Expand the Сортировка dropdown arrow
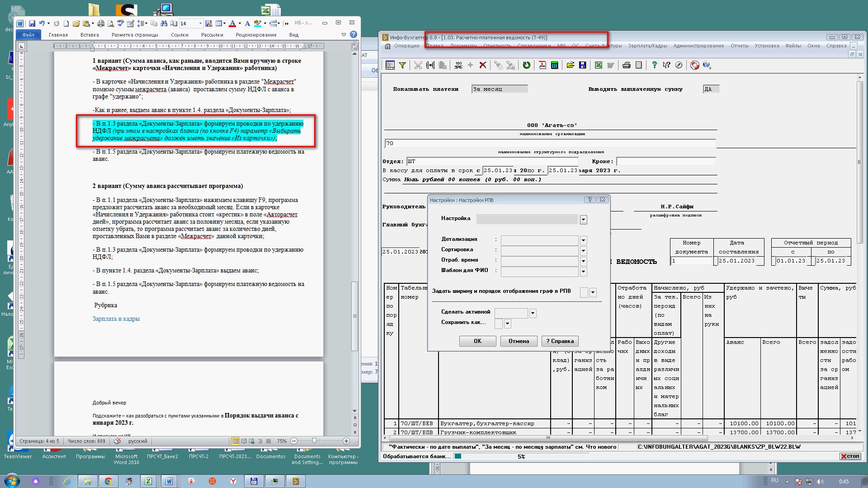 (x=584, y=251)
